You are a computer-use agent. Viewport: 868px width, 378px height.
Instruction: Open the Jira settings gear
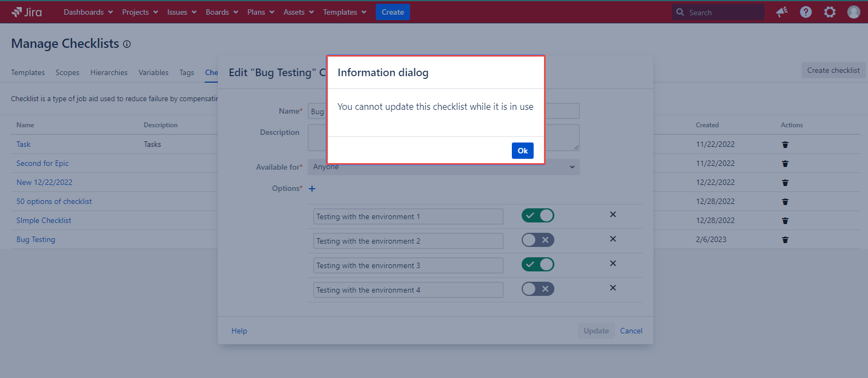pos(829,12)
